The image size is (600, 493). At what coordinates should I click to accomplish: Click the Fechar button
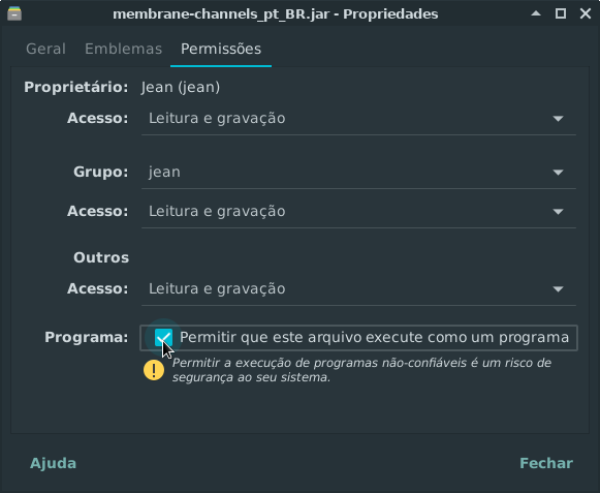pos(546,463)
